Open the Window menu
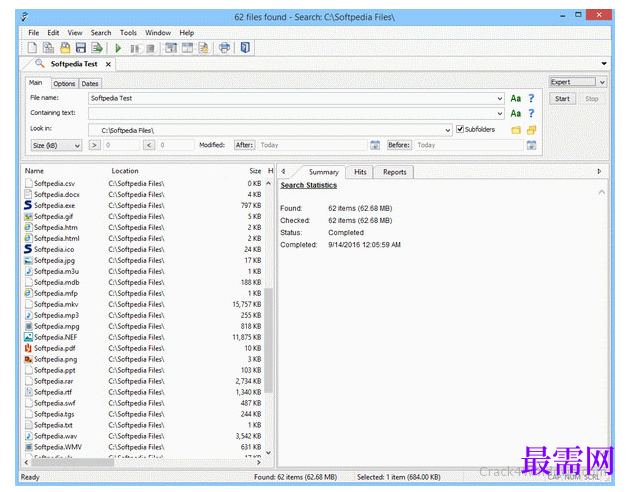633x492 pixels. click(158, 33)
